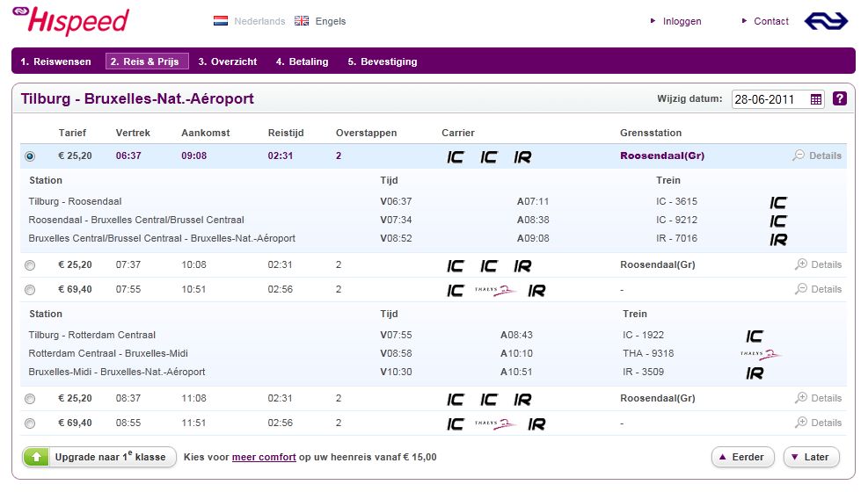Select the 07:55 departure radio button

click(x=31, y=289)
